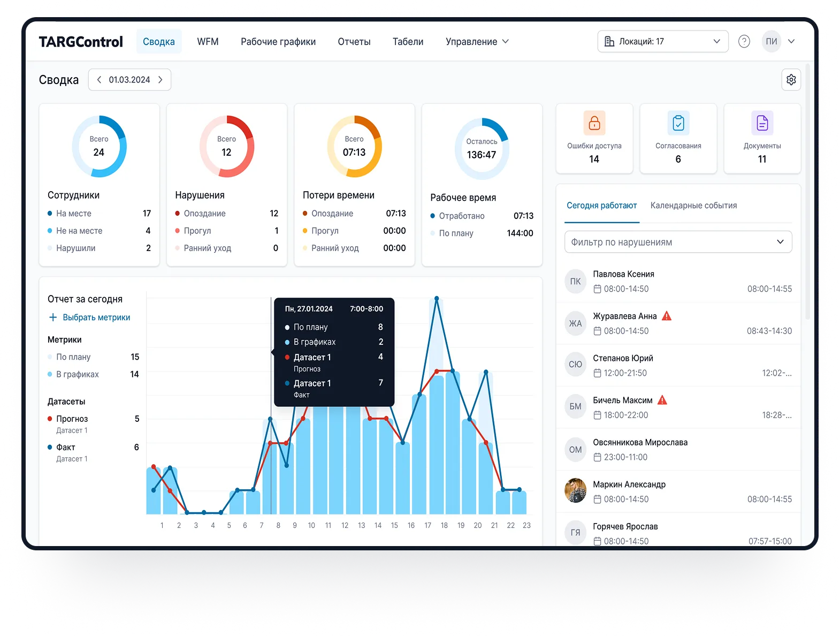
Task: Click the СЮ avatar circle
Action: [575, 364]
